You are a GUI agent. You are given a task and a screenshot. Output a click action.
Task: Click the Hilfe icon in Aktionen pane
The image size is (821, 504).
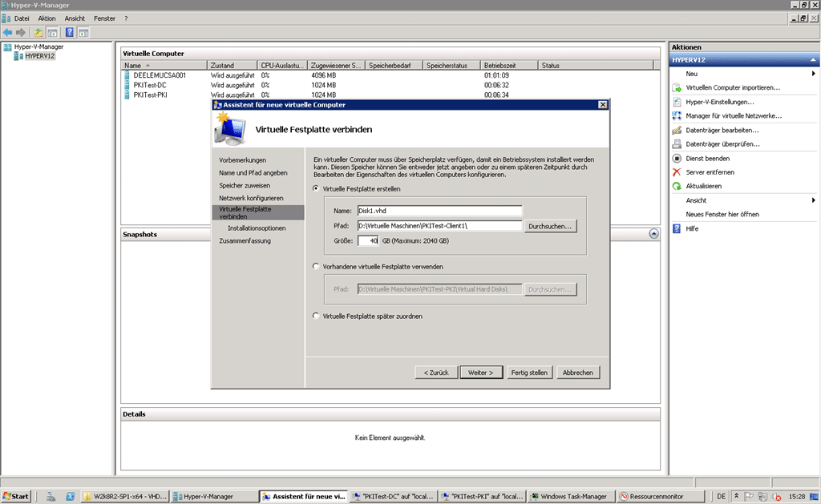(x=677, y=228)
